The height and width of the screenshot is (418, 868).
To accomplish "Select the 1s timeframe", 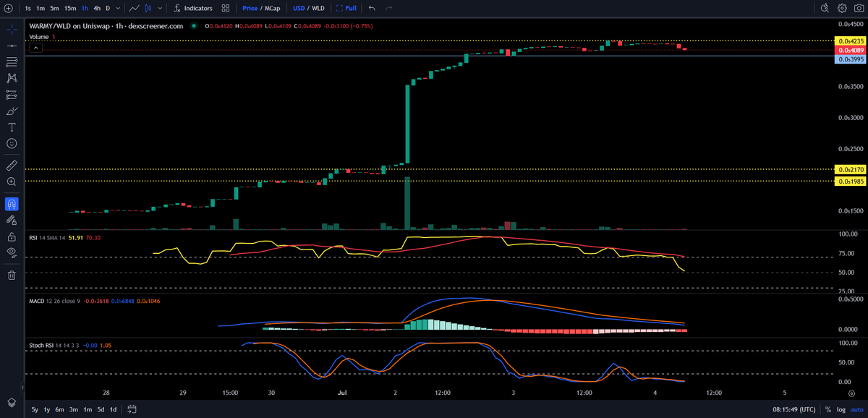I will tap(28, 8).
